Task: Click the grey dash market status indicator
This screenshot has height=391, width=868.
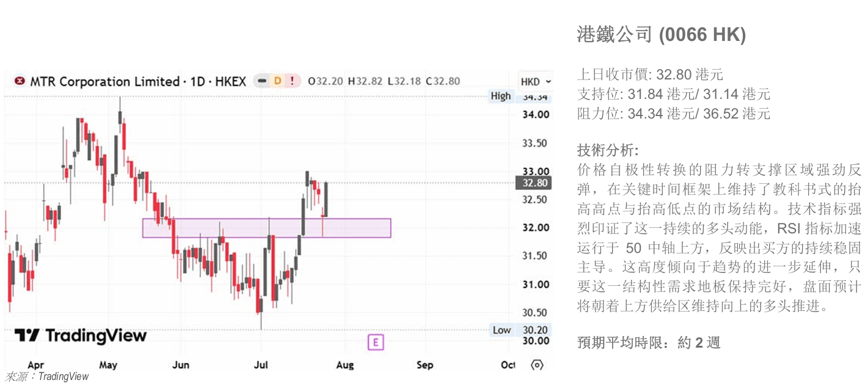Action: coord(261,81)
